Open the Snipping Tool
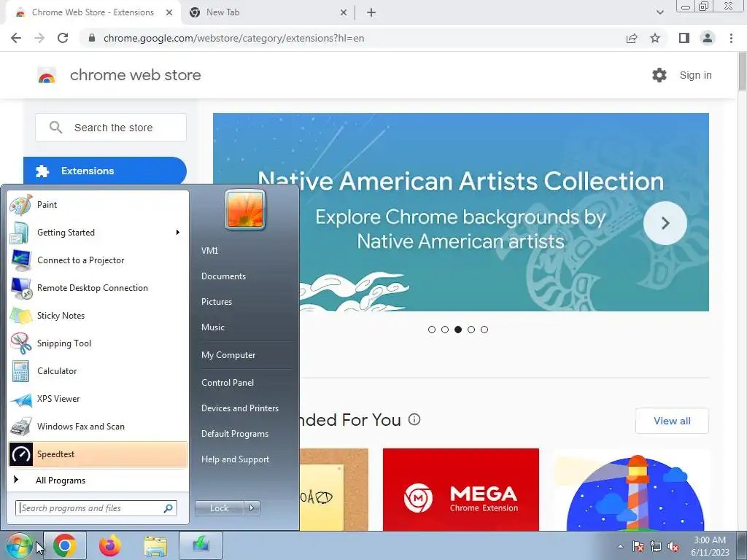 (x=98, y=343)
